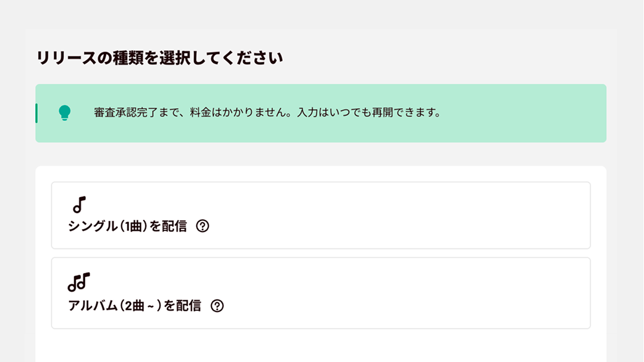644x362 pixels.
Task: Click the single music note icon
Action: point(79,204)
